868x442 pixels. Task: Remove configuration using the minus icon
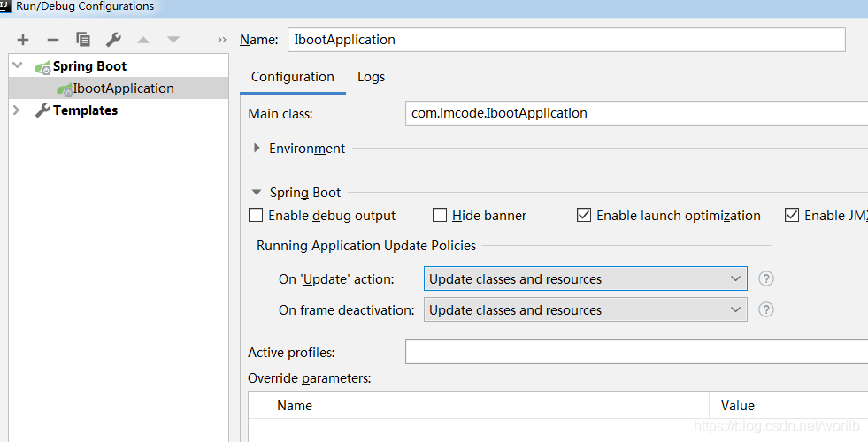pos(53,40)
